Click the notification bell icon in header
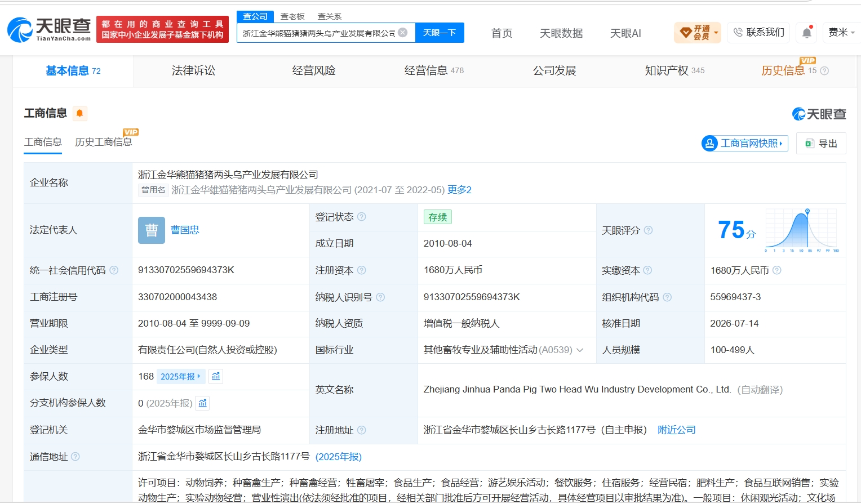 806,33
